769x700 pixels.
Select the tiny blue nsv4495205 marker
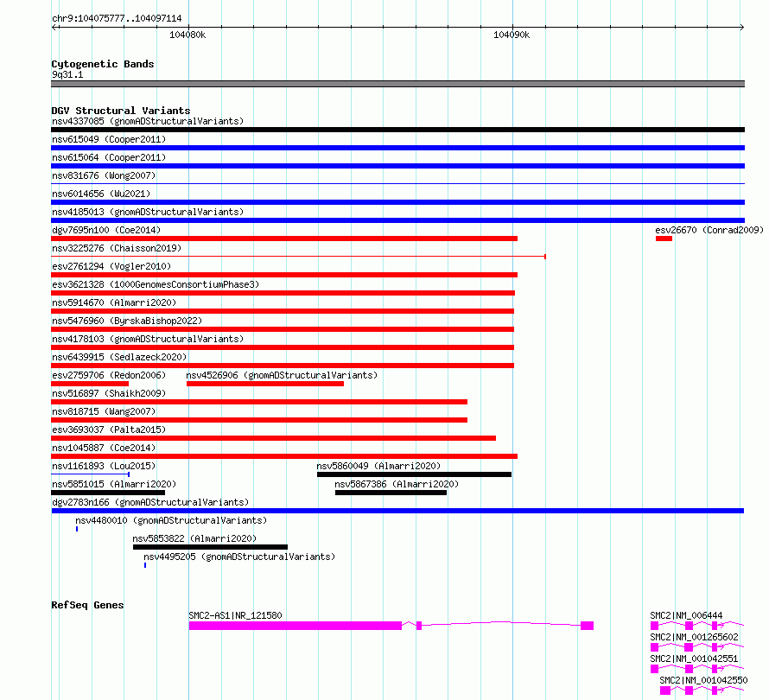[145, 565]
